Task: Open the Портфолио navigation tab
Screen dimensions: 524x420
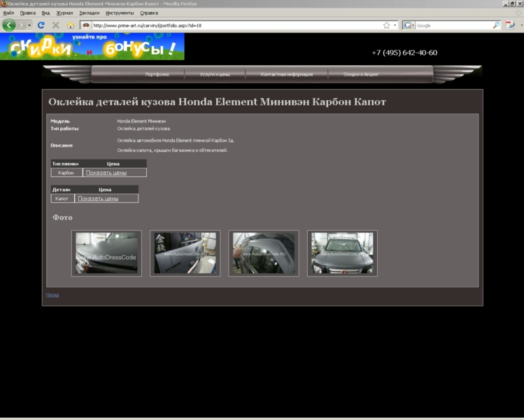Action: [x=157, y=74]
